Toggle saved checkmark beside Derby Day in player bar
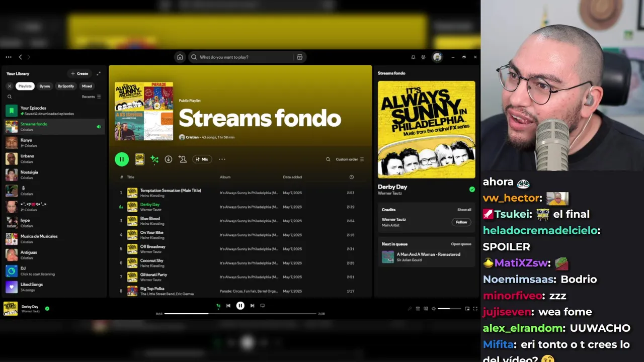Screen dimensions: 644x362 point(47,309)
